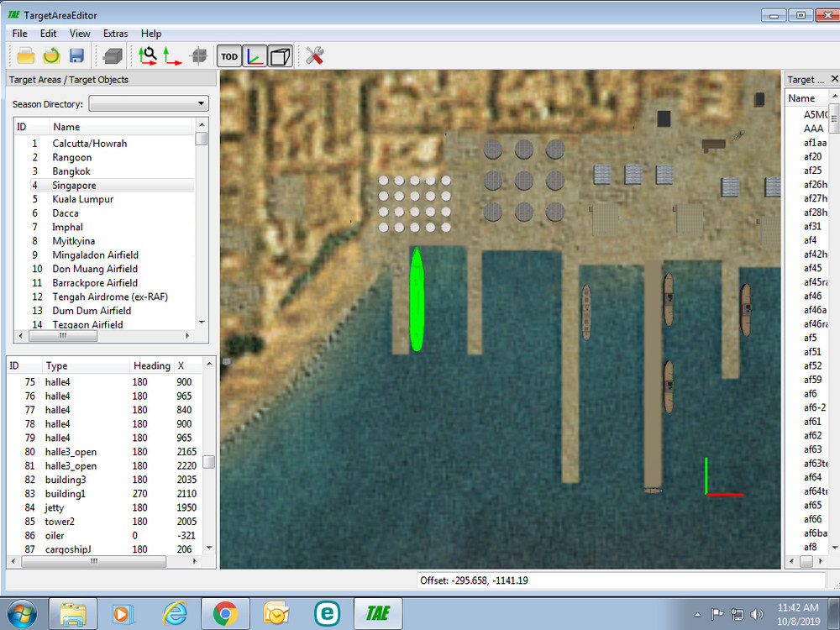Toggle the TOD view button
Screen dimensions: 840x630
click(x=229, y=56)
